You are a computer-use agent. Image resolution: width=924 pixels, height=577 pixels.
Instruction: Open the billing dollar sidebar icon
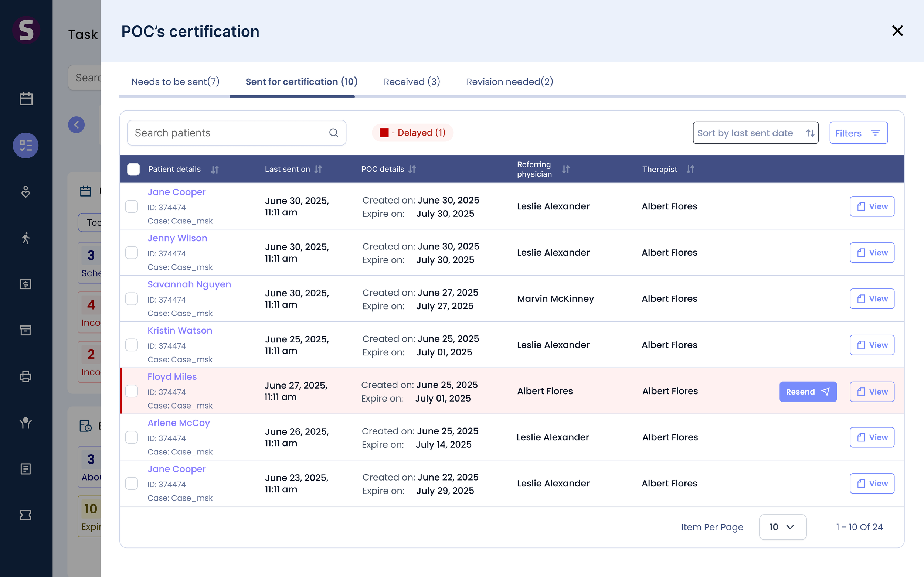[x=26, y=284]
